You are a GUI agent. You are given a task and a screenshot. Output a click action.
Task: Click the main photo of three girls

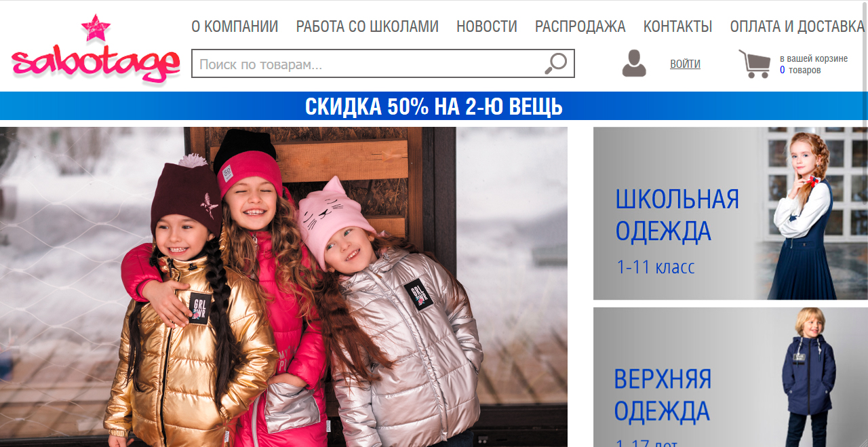283,287
